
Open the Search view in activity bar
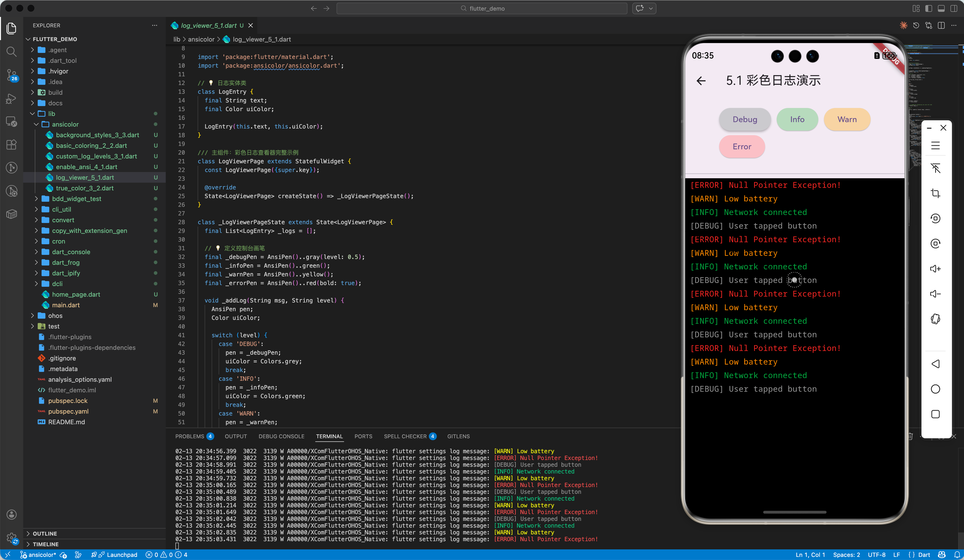(x=12, y=52)
